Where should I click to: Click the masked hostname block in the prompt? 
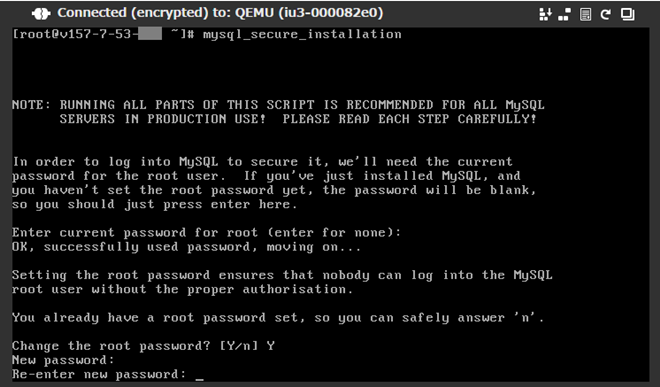(x=150, y=34)
